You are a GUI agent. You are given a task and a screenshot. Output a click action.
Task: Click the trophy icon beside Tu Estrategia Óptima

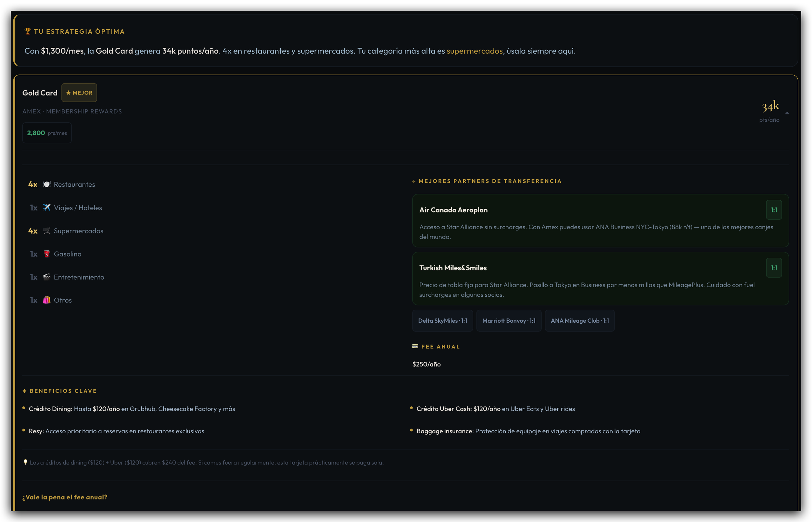pyautogui.click(x=28, y=31)
